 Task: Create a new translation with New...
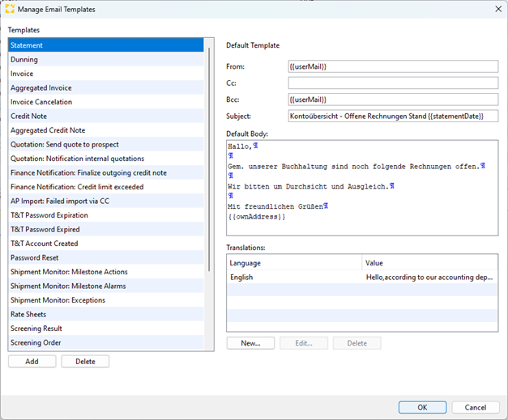point(251,343)
